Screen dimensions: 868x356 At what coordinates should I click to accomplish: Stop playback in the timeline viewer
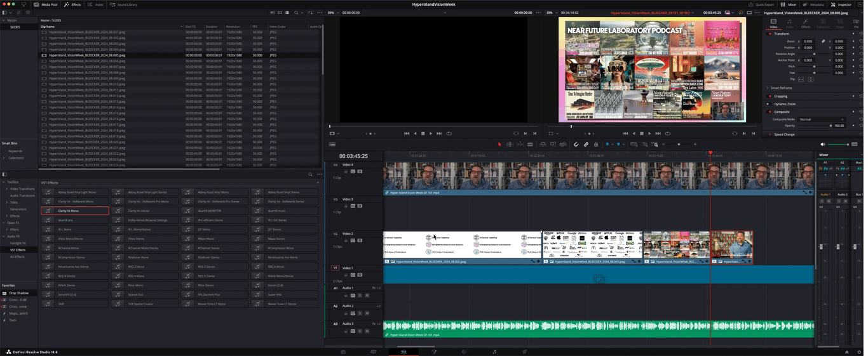tap(641, 133)
